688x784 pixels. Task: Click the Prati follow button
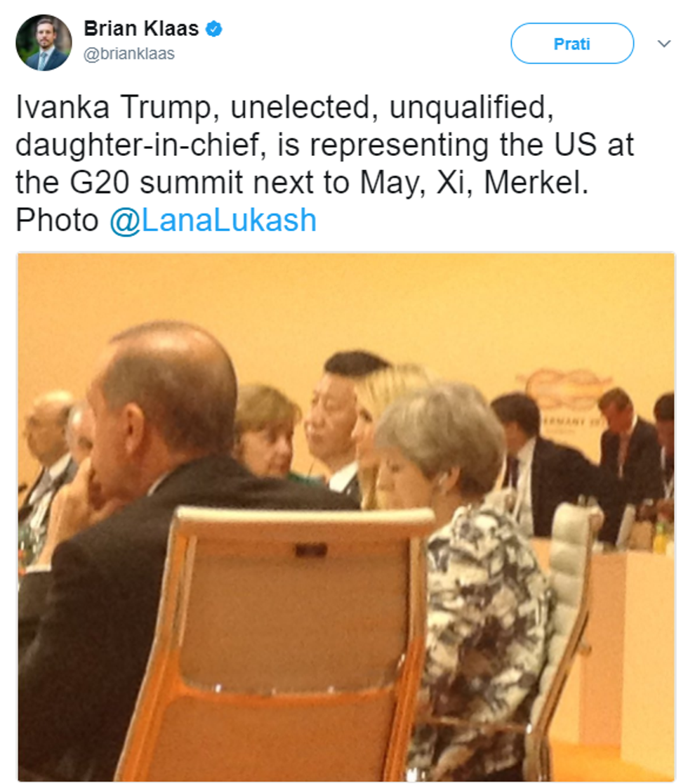[x=572, y=42]
